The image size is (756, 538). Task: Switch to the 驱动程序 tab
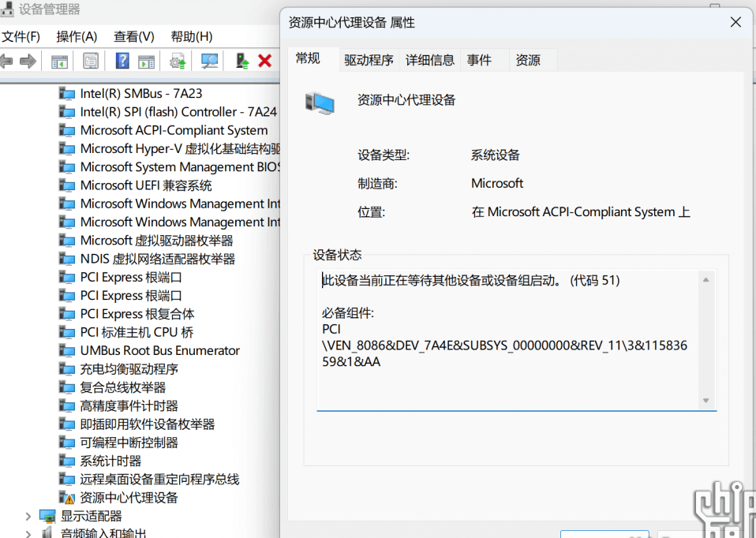(369, 60)
